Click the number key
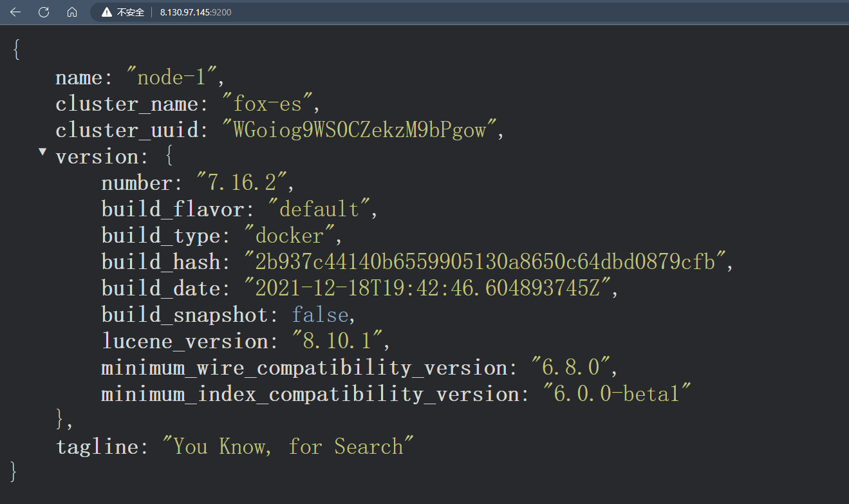The height and width of the screenshot is (504, 849). 136,183
